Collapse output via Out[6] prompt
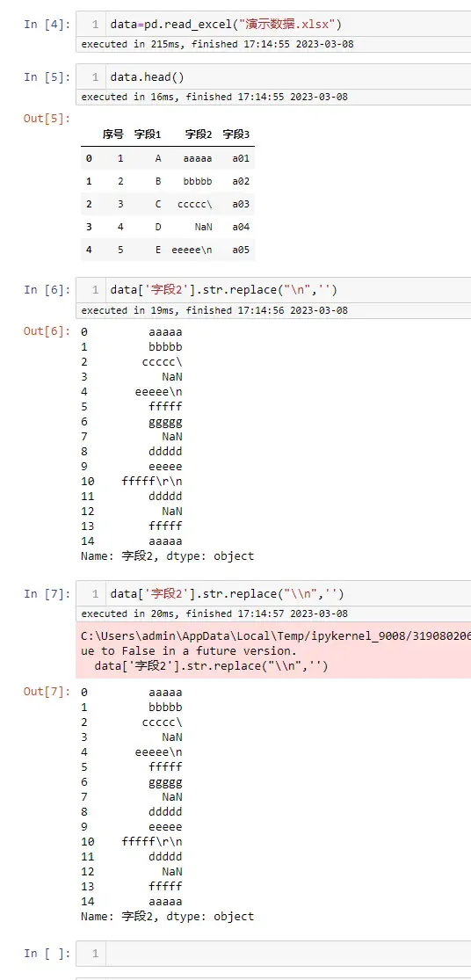This screenshot has height=980, width=471. 47,331
